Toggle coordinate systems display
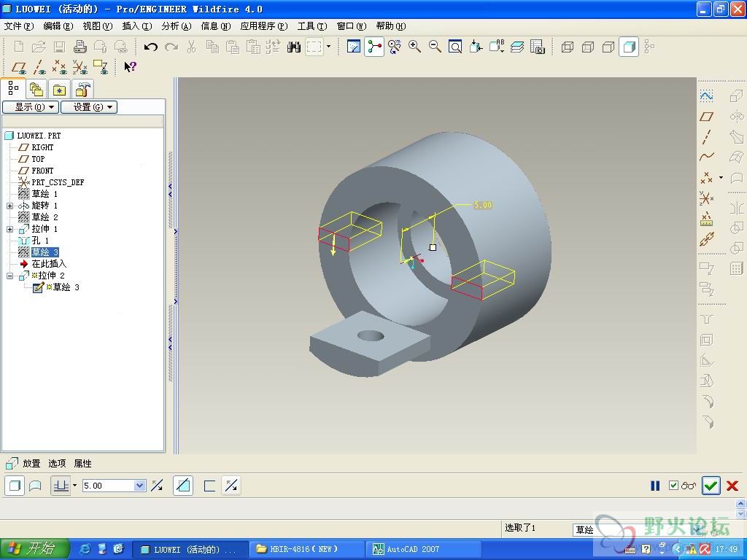Image resolution: width=747 pixels, height=560 pixels. tap(80, 67)
